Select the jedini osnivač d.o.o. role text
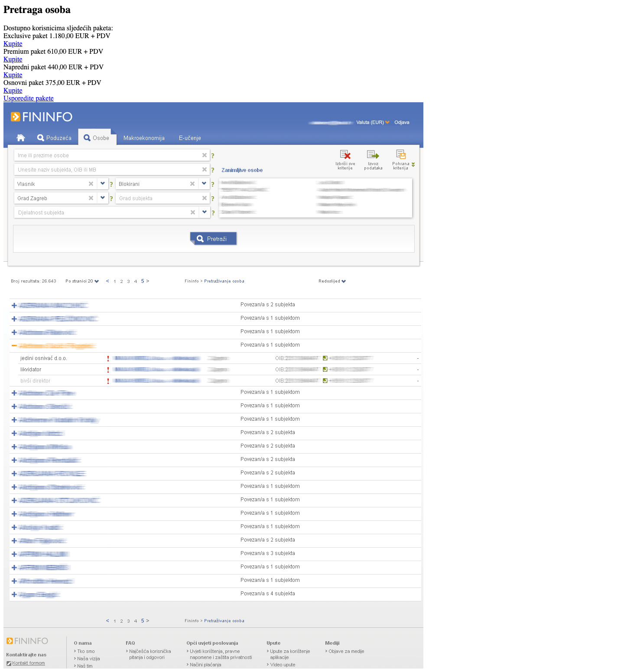The height and width of the screenshot is (672, 624). (44, 358)
